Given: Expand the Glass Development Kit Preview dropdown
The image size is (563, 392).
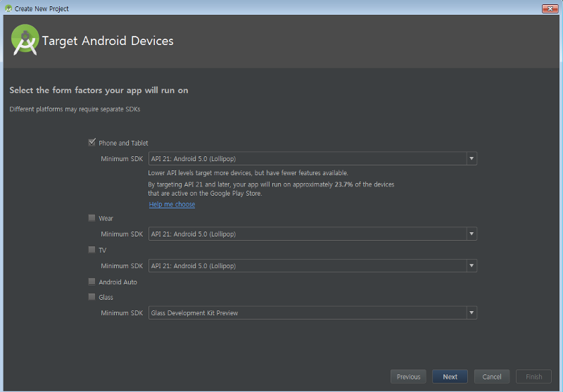Looking at the screenshot, I should pos(472,313).
